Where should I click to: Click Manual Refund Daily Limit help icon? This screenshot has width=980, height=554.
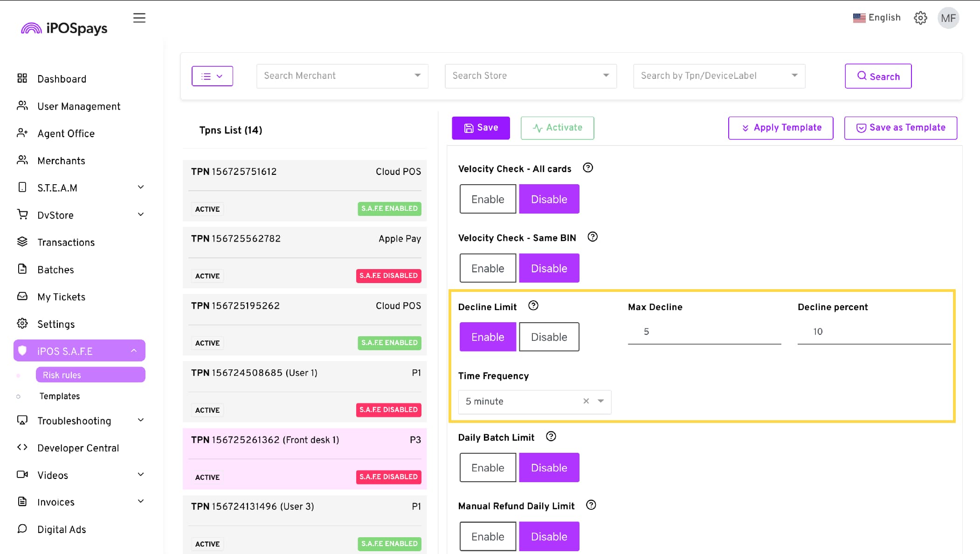[591, 505]
